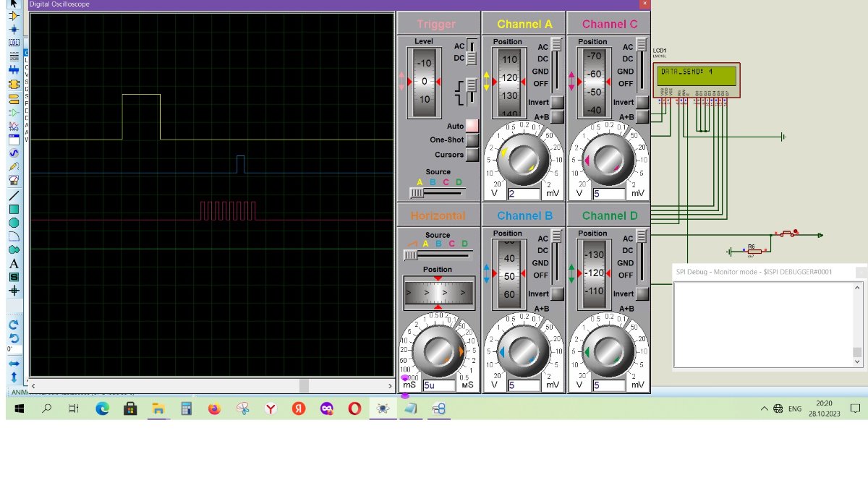Select the Graph mode tool

14,126
